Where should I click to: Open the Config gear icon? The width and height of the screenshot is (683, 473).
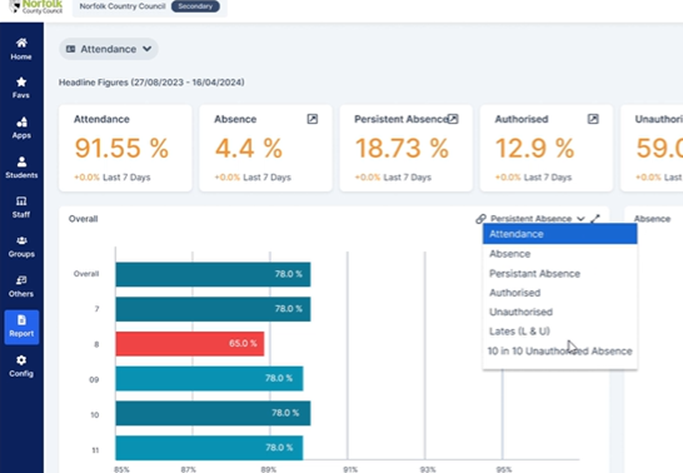21,365
